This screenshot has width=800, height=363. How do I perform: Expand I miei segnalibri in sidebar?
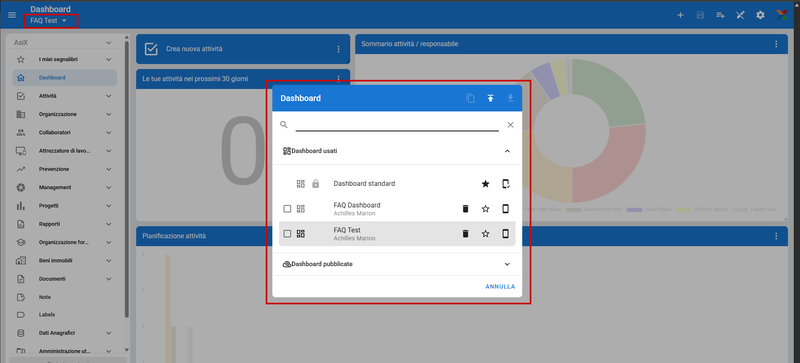(108, 60)
